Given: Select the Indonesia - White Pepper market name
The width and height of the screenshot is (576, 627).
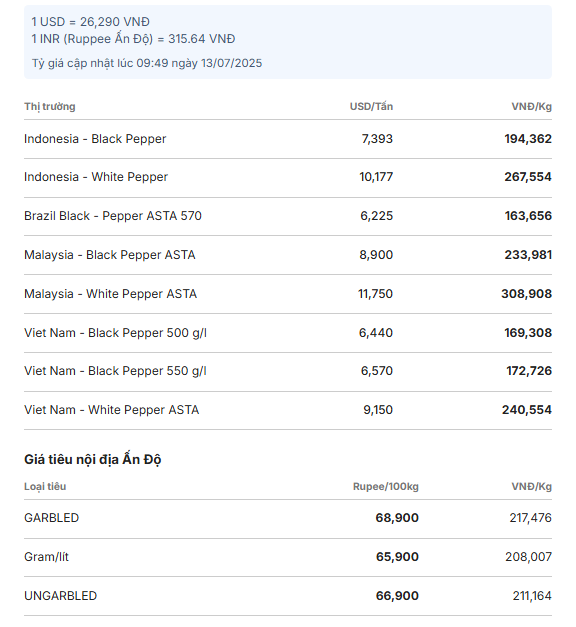Looking at the screenshot, I should coord(96,177).
